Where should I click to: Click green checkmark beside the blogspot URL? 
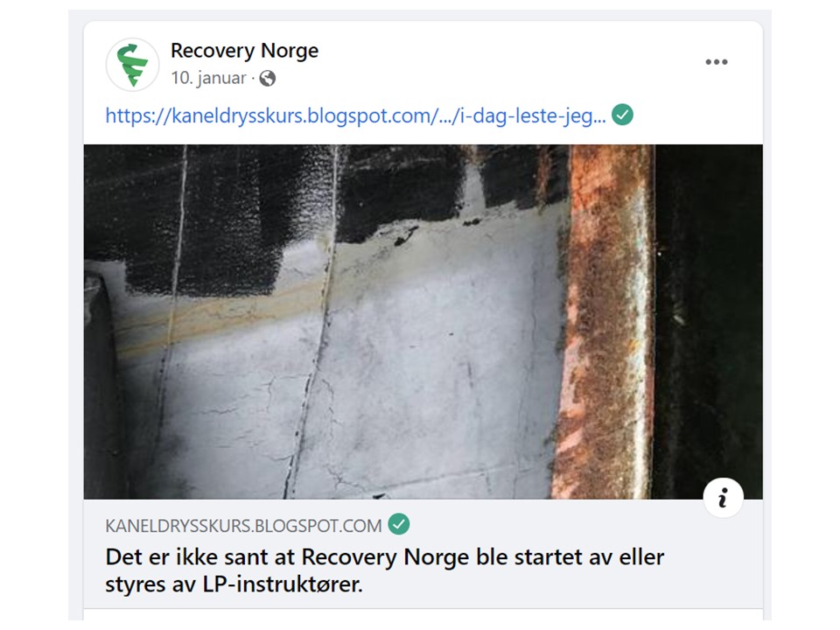pos(622,115)
